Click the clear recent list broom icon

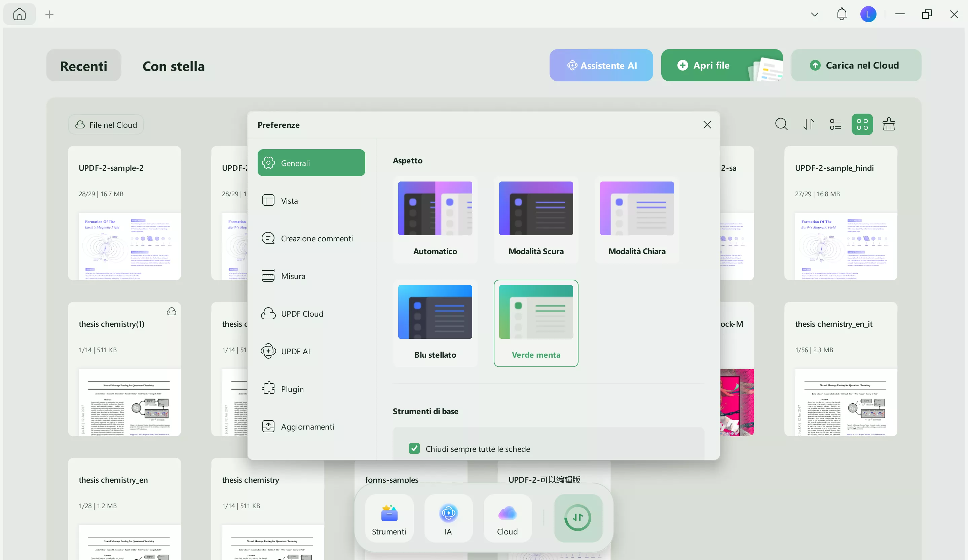tap(889, 124)
